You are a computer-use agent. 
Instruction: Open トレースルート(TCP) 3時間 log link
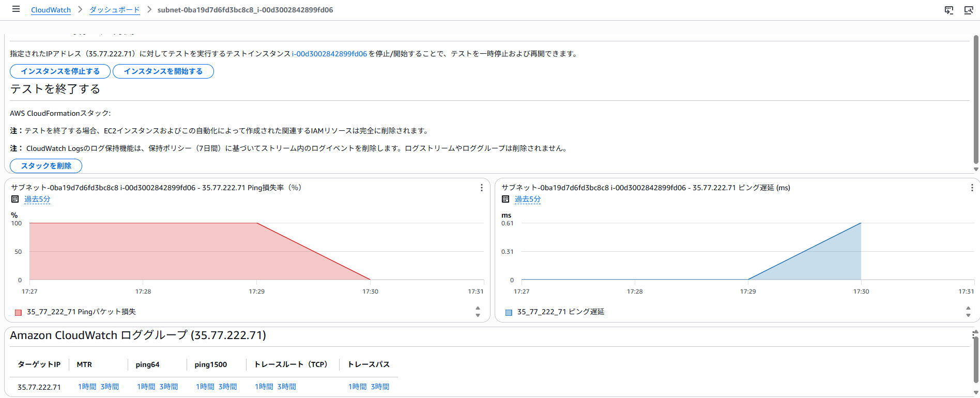[286, 387]
